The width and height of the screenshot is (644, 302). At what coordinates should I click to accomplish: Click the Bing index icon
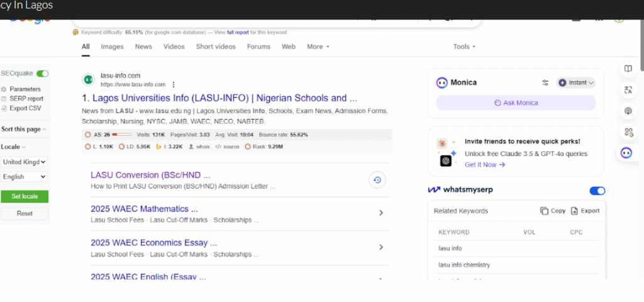click(x=158, y=147)
